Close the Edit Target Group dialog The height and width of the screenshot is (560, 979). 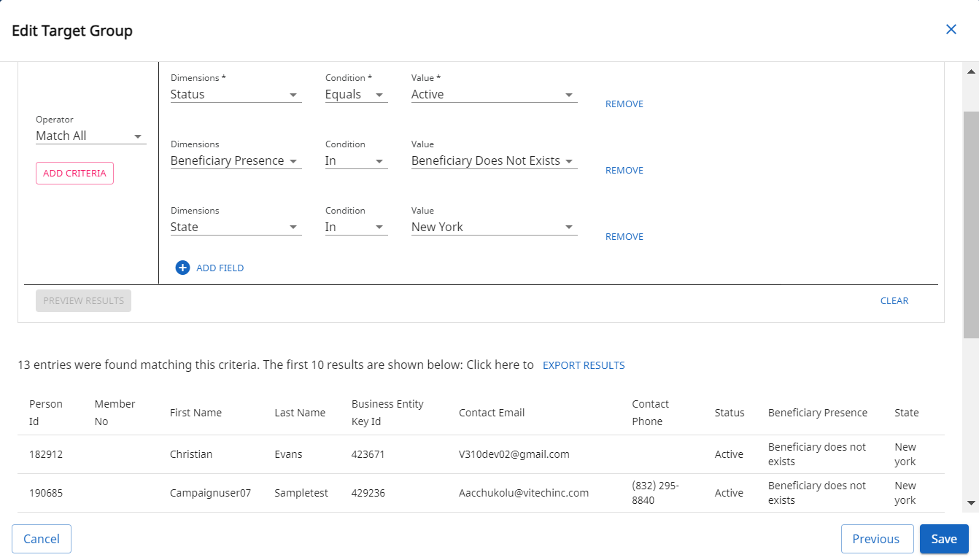pyautogui.click(x=951, y=29)
